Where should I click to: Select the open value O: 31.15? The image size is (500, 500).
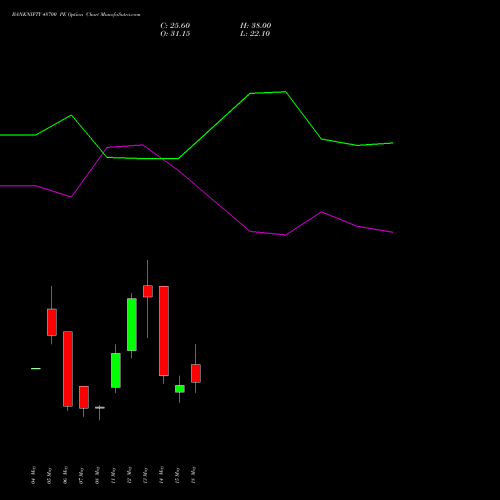pos(175,34)
